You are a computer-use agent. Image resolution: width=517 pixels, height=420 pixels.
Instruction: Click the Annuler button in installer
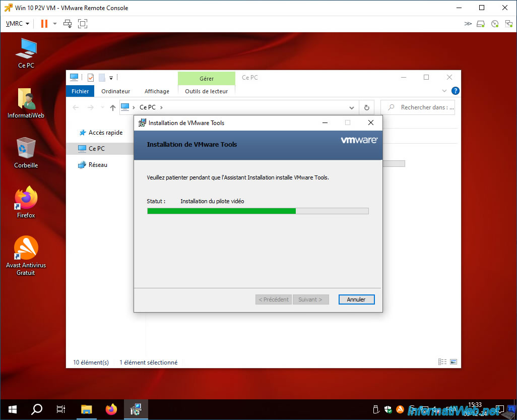pyautogui.click(x=356, y=299)
